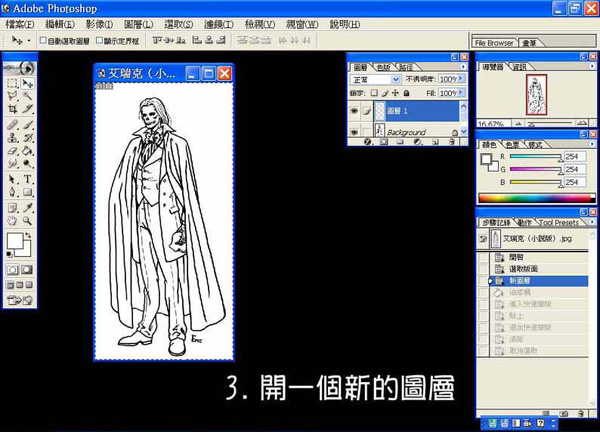Switch to Quick Mask mode button
Screen dimensions: 600x432
tap(27, 270)
